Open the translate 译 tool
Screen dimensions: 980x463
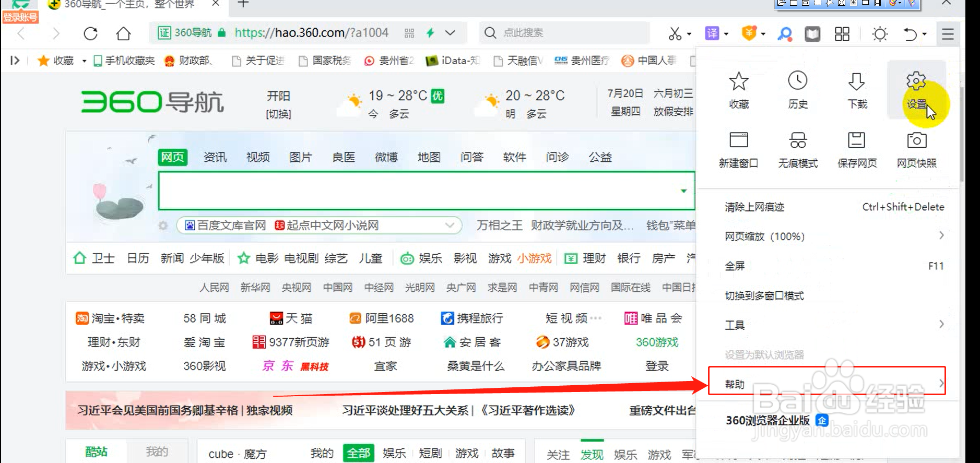pos(712,33)
